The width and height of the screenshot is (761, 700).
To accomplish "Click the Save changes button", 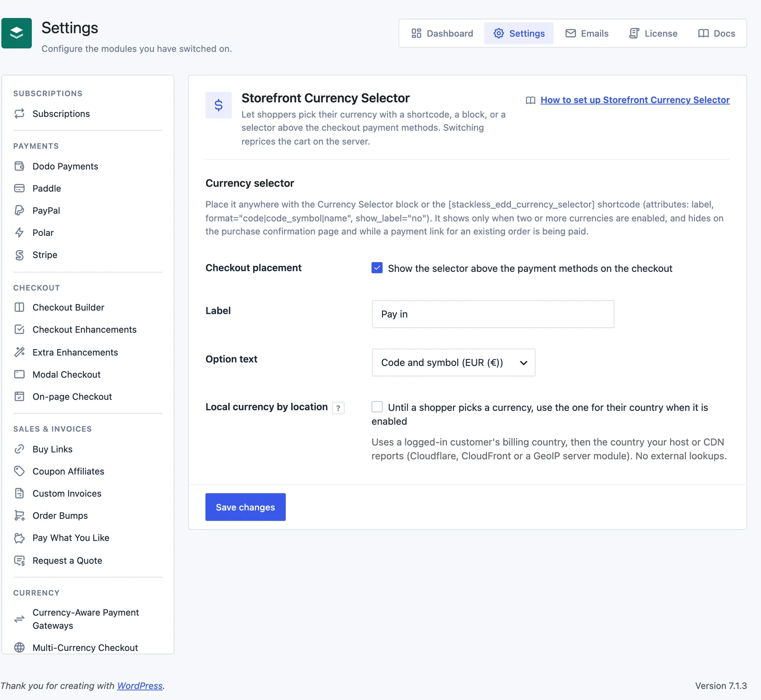I will (x=245, y=507).
